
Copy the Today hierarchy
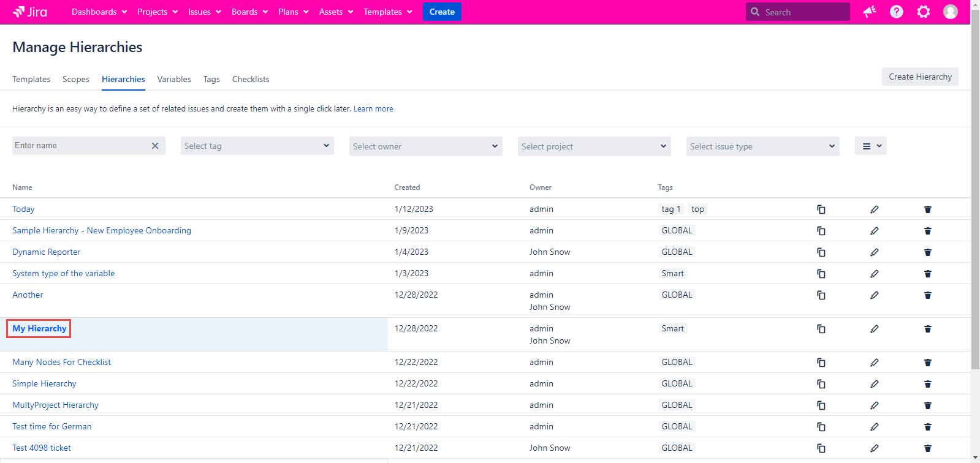pos(821,209)
